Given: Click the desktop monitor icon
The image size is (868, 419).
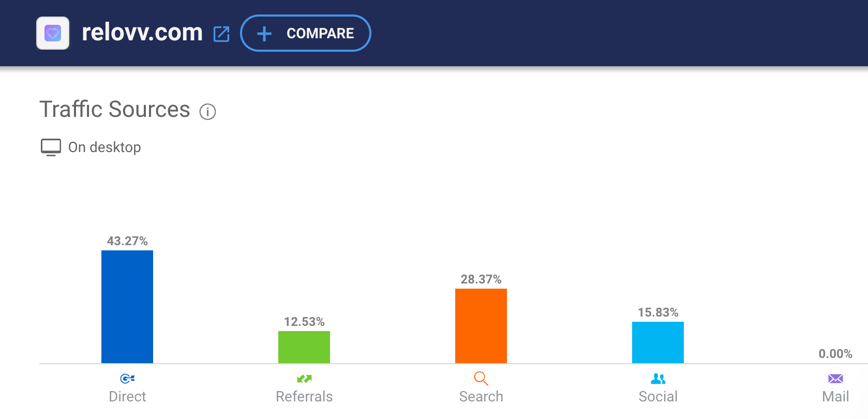Looking at the screenshot, I should point(51,147).
